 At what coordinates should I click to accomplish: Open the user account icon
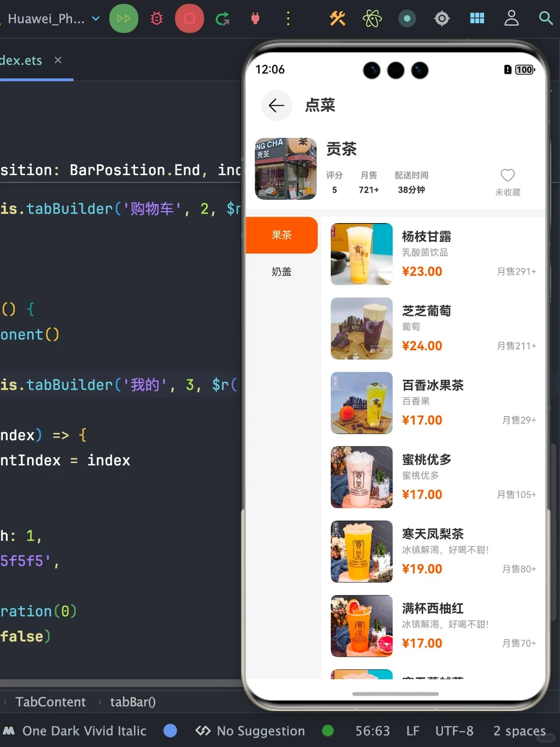[512, 18]
